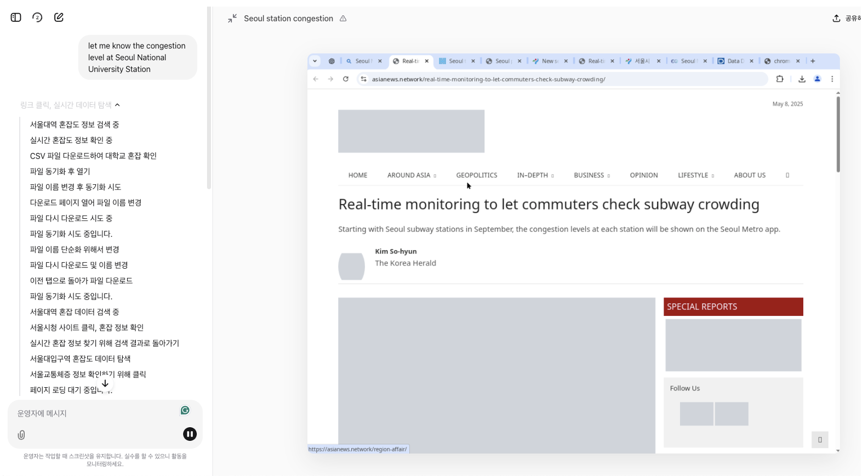Pause the running operator task
The height and width of the screenshot is (476, 868).
tap(190, 434)
